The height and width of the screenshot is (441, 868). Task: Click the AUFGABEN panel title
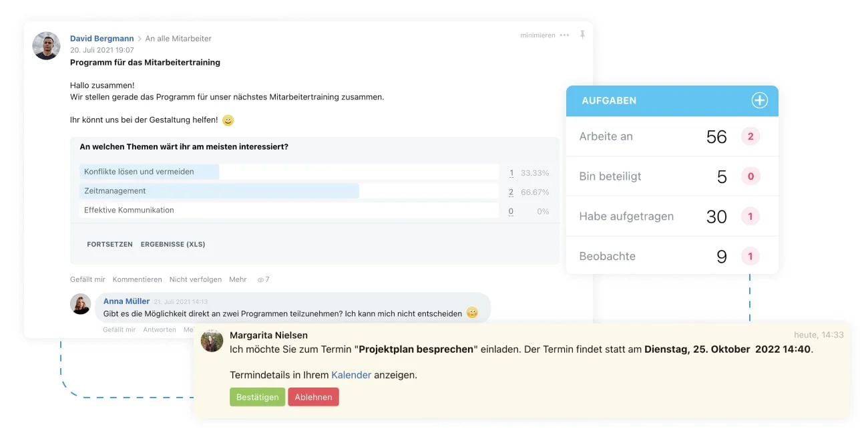click(609, 101)
